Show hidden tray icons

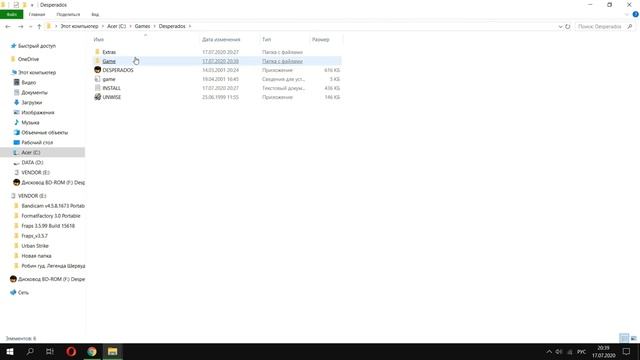coord(549,352)
